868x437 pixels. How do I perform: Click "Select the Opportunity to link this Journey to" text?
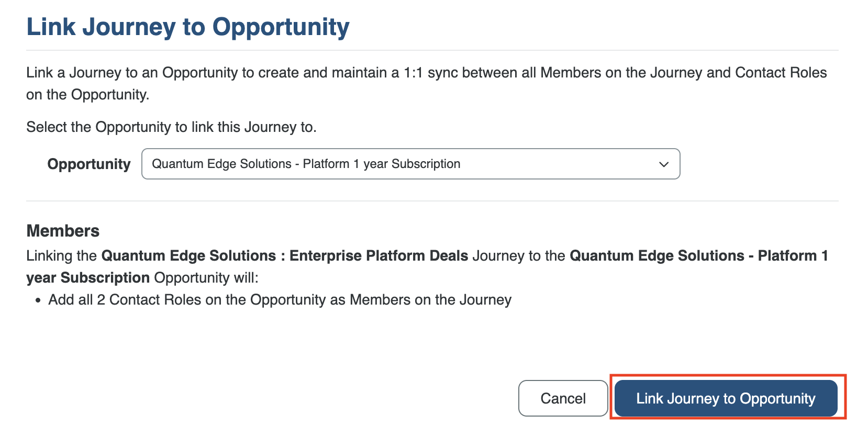pos(171,127)
